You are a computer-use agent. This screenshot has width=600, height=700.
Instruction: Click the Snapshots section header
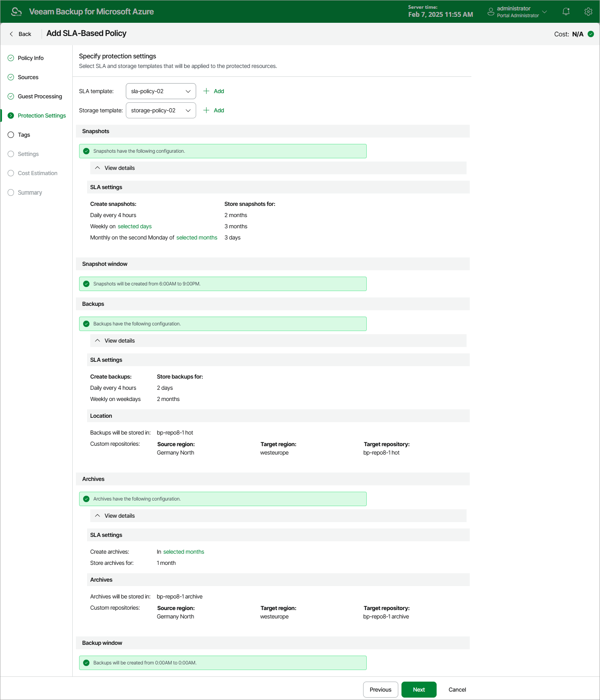(273, 131)
